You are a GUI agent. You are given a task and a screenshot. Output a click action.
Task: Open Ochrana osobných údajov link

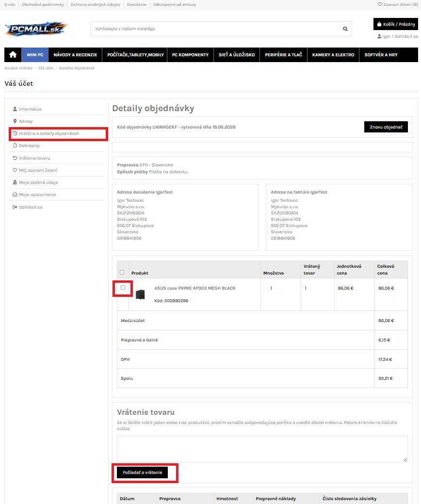(96, 4)
